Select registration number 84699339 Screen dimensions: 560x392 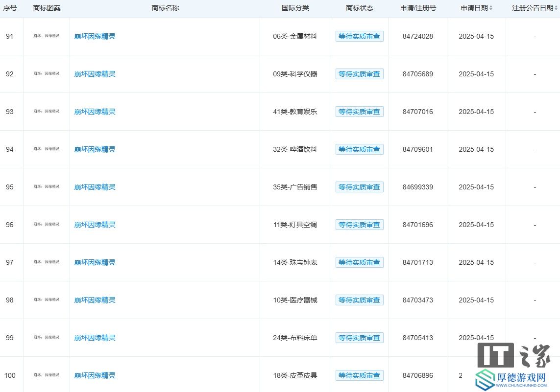click(418, 187)
